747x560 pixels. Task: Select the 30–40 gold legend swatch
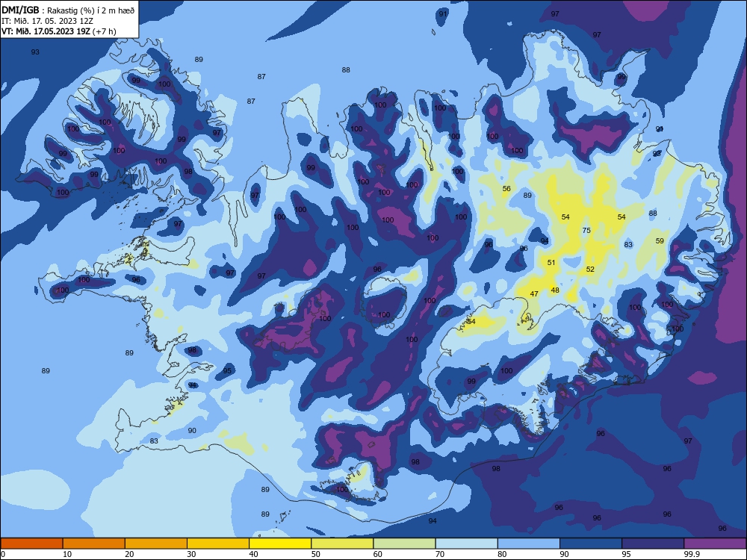point(218,544)
